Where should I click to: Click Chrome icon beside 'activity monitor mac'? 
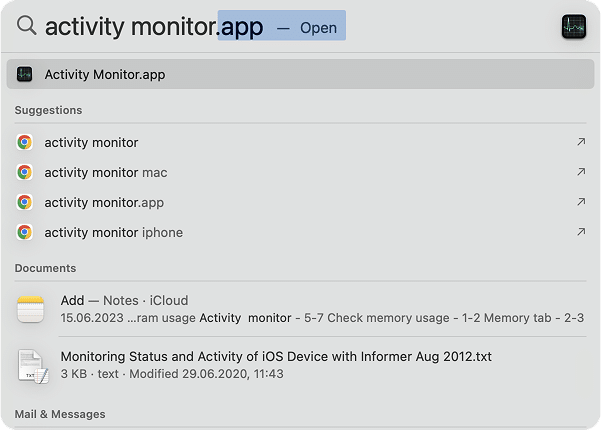coord(25,172)
